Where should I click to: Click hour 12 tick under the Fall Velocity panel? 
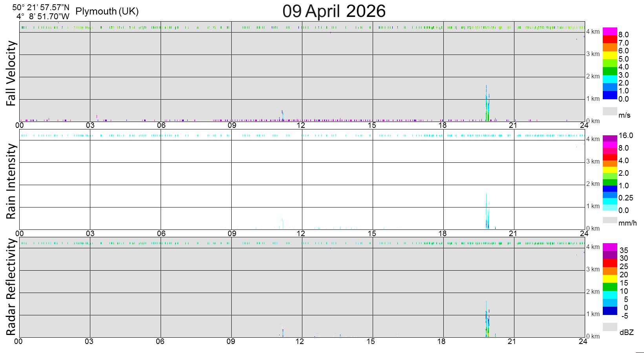tap(301, 126)
